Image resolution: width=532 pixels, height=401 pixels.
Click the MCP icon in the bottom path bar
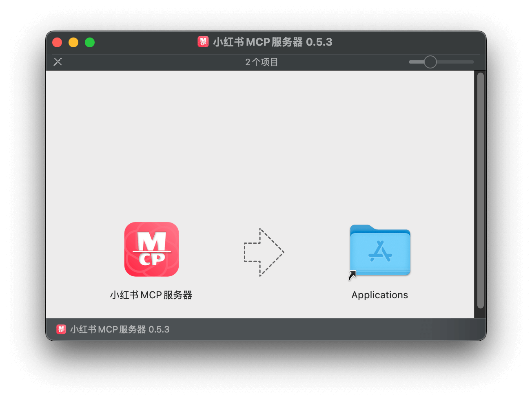(x=61, y=329)
